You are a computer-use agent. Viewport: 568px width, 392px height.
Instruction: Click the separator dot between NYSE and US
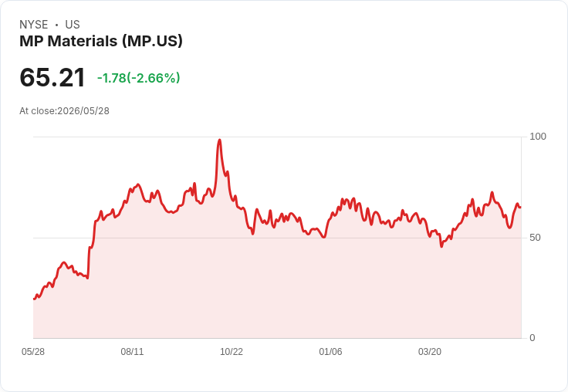(56, 25)
